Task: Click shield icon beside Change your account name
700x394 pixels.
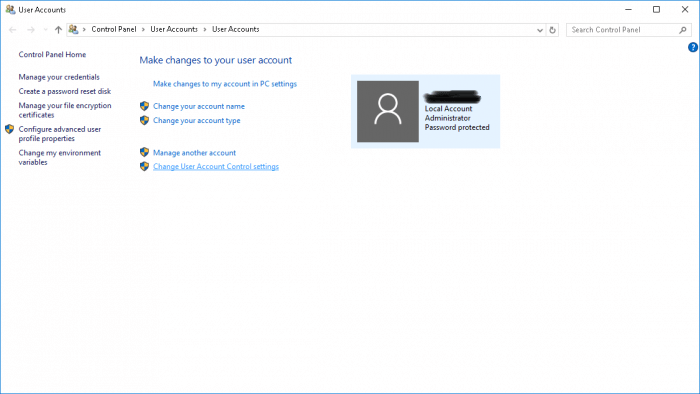Action: click(144, 106)
